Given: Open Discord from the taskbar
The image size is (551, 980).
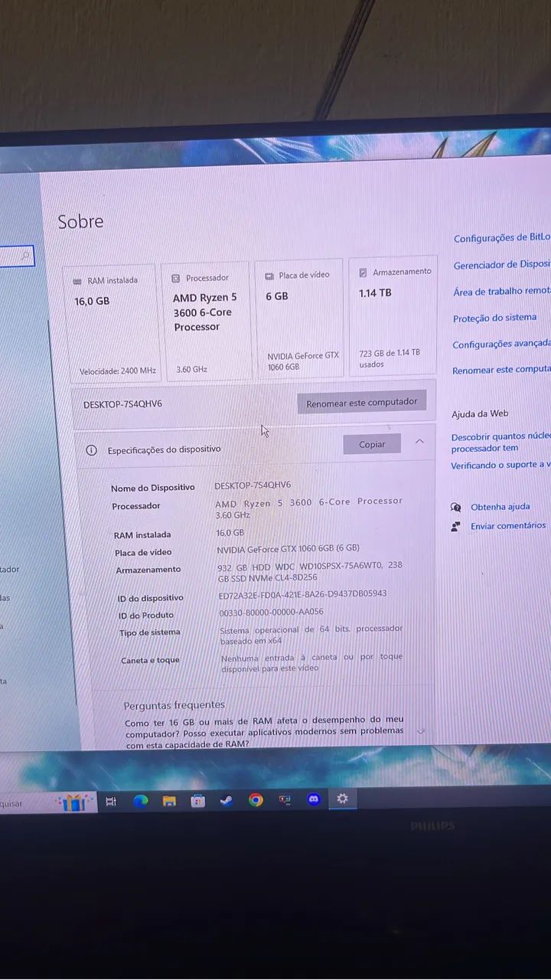Looking at the screenshot, I should coord(313,799).
